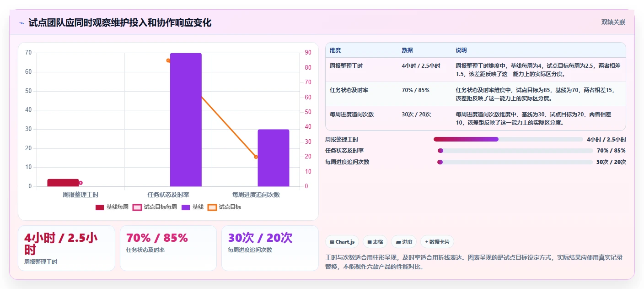644x289 pixels.
Task: Click the 周报整理工时 x-axis label
Action: pyautogui.click(x=80, y=195)
